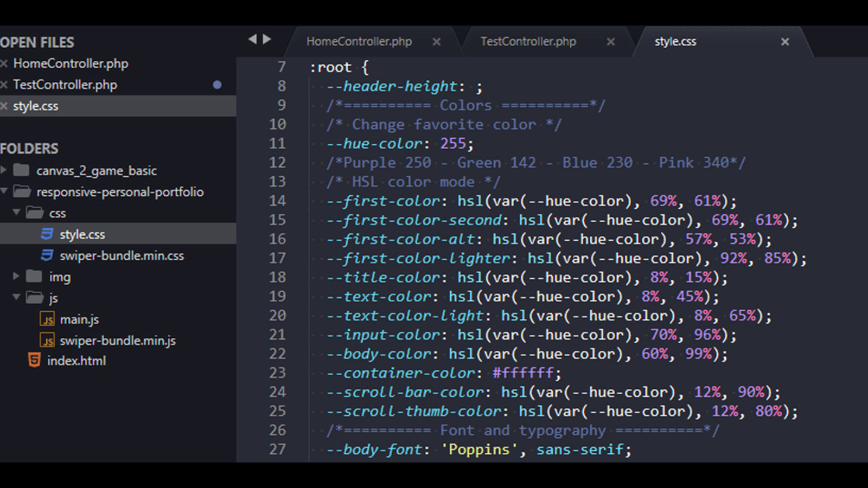Image resolution: width=868 pixels, height=488 pixels.
Task: Click the img folder icon
Action: [34, 277]
